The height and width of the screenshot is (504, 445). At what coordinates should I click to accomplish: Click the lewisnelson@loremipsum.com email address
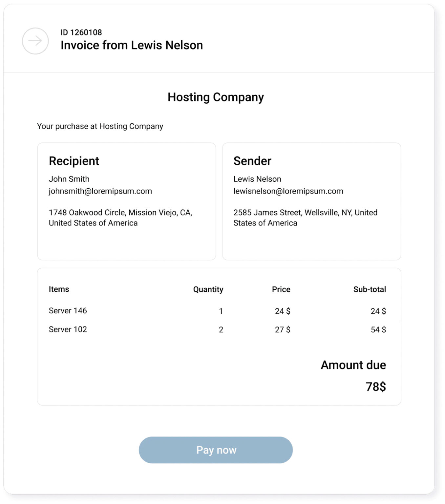click(288, 191)
